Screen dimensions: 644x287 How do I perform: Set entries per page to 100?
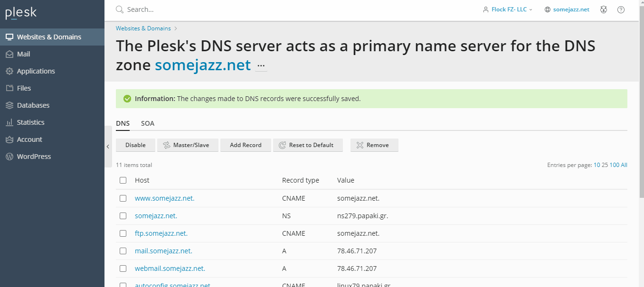pyautogui.click(x=615, y=165)
